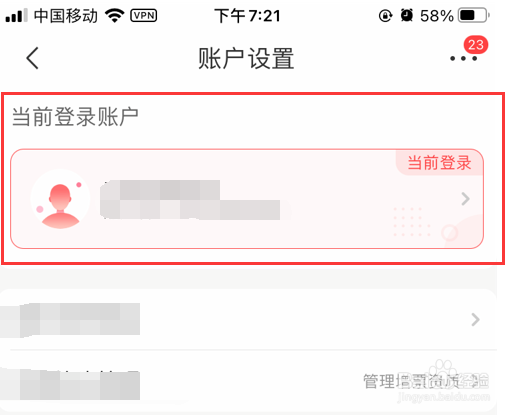The width and height of the screenshot is (519, 415).
Task: Tap the red 23 notification badge
Action: (476, 45)
